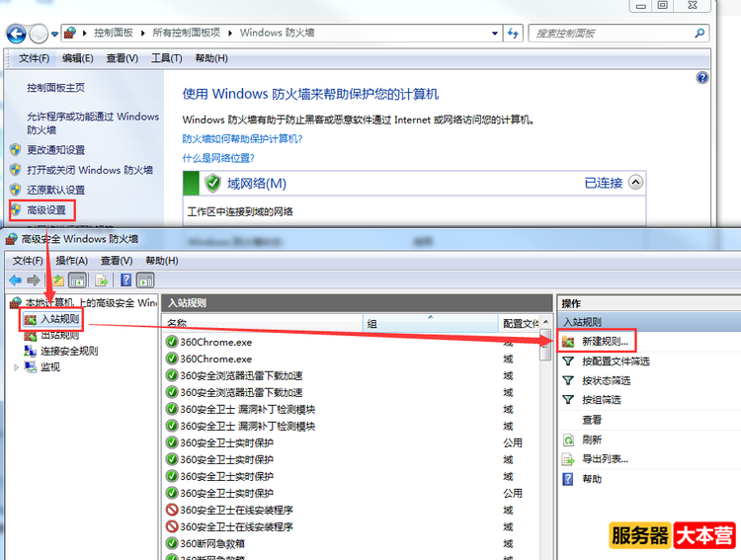Open the 工具(T) menu in Control Panel
Image resolution: width=741 pixels, height=560 pixels.
click(x=167, y=58)
